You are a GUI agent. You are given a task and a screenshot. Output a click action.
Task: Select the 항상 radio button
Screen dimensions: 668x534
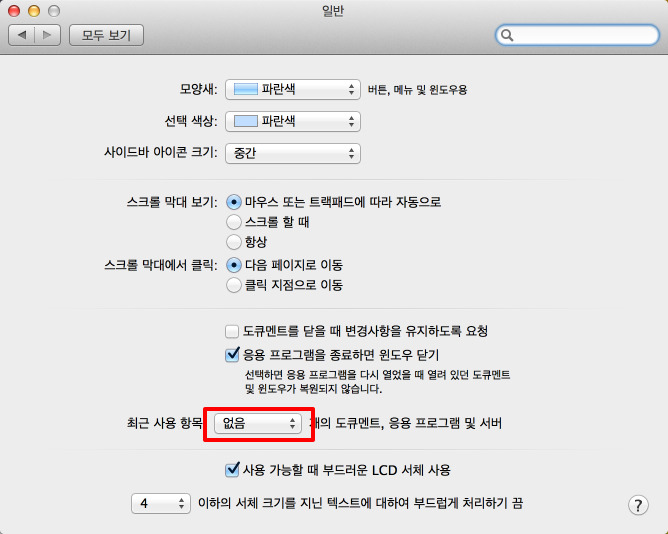pos(234,242)
